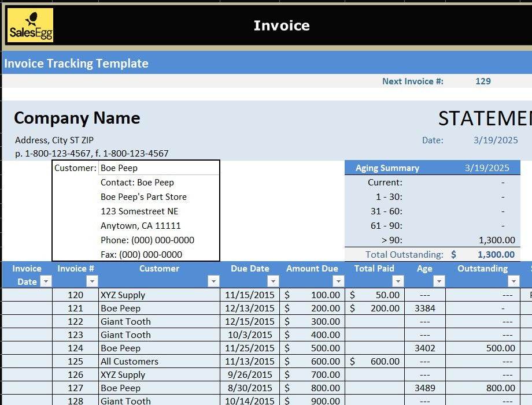This screenshot has height=405, width=532.
Task: Open the Total Paid filter arrow
Action: pos(397,281)
